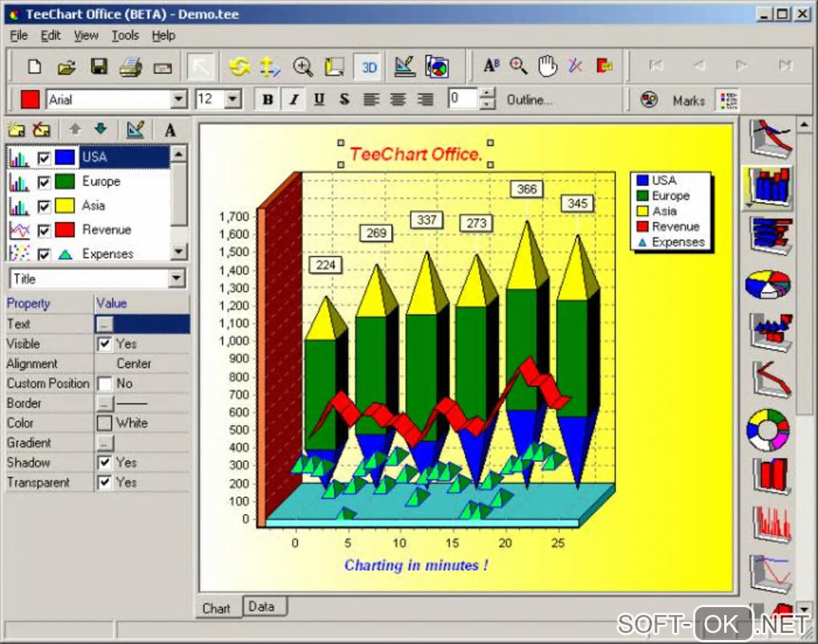Open the Edit menu
The image size is (818, 644).
coord(51,35)
